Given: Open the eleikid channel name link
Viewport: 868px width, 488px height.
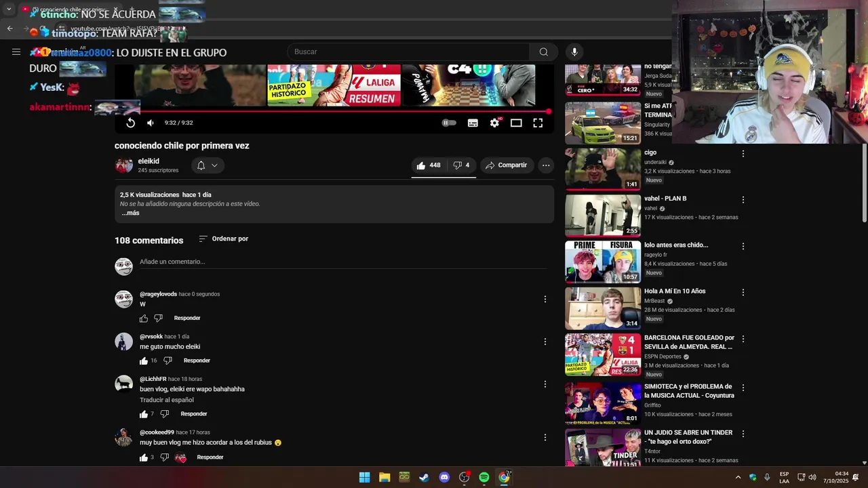Looking at the screenshot, I should click(149, 161).
